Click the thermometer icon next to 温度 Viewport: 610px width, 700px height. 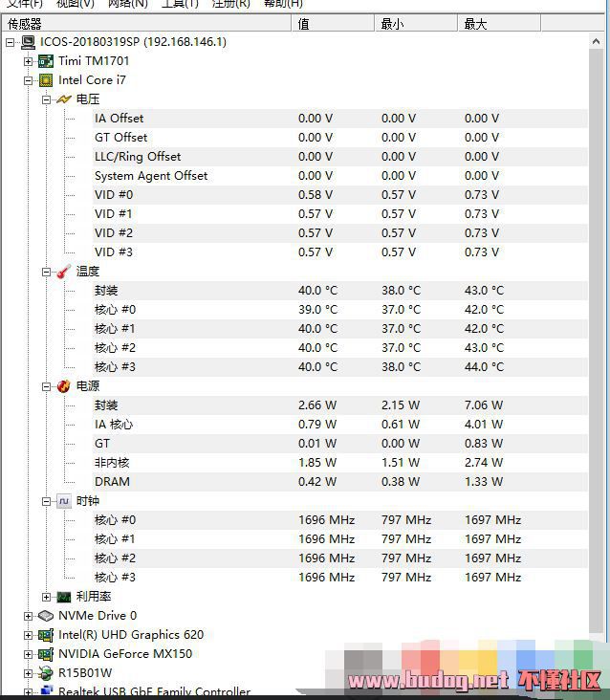(x=64, y=272)
